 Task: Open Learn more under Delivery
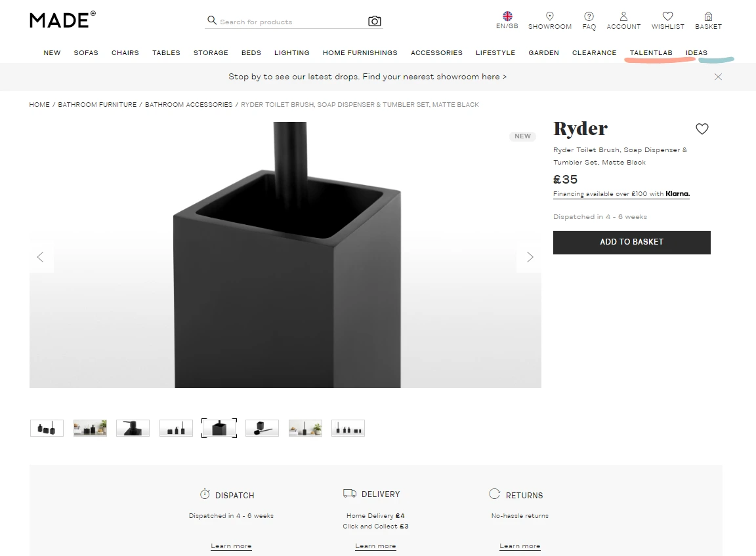(375, 546)
